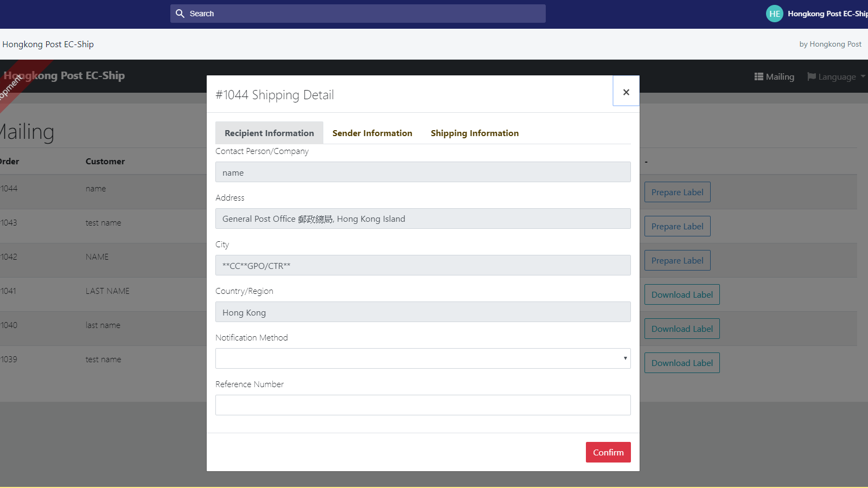
Task: Open the Hongkong Post EC-Ship brand link
Action: (x=64, y=76)
